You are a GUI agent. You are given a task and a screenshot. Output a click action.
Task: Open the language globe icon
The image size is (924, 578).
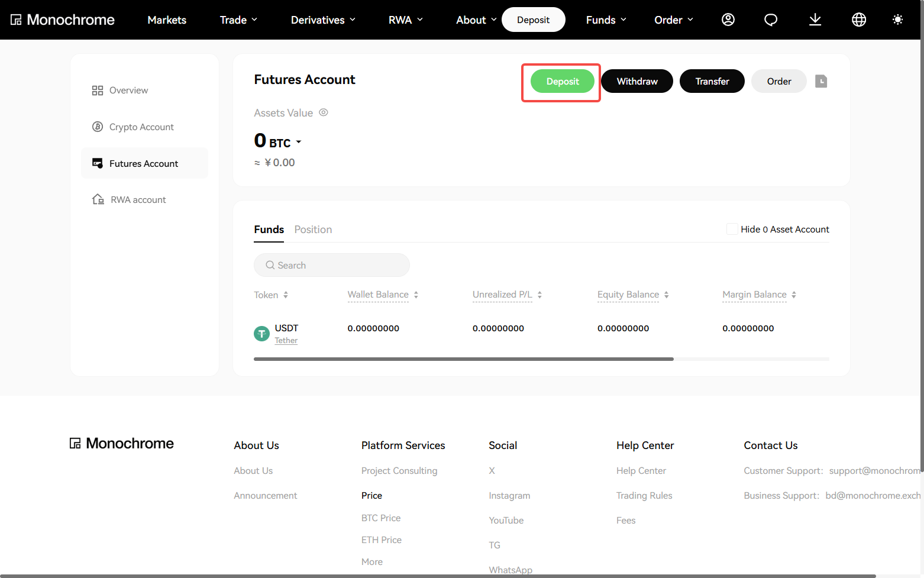859,20
